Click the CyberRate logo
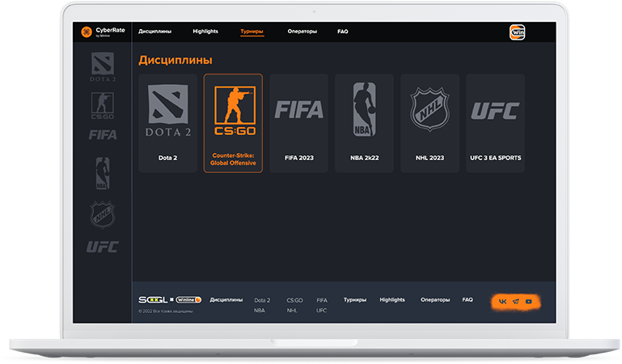The width and height of the screenshot is (622, 364). 103,32
